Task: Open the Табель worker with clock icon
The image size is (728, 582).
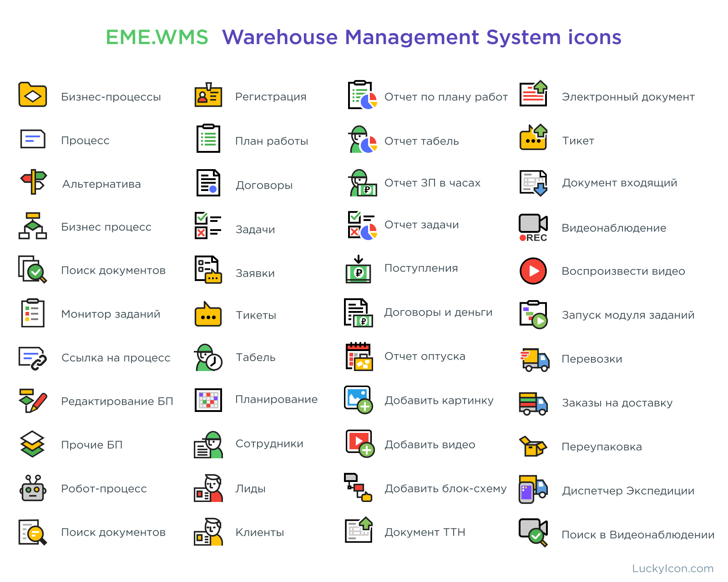Action: click(x=208, y=357)
